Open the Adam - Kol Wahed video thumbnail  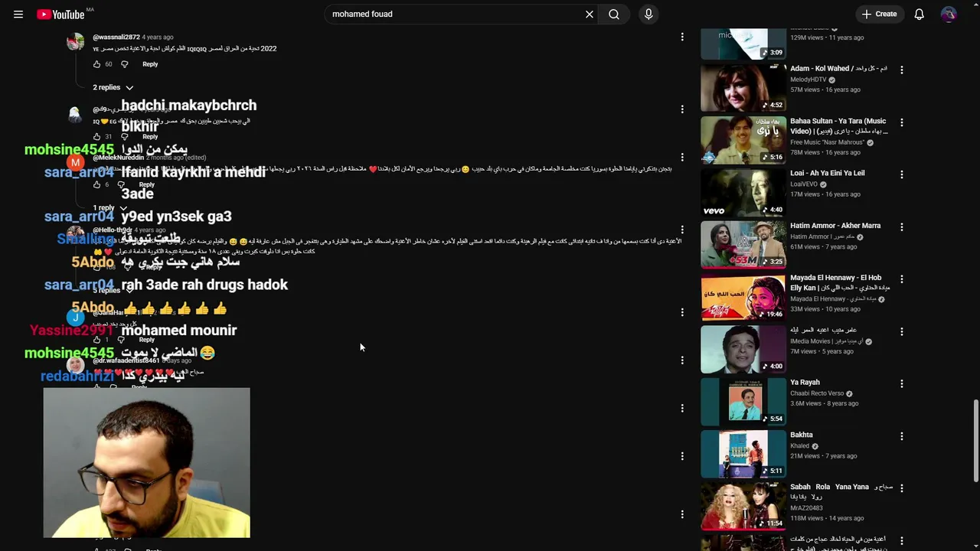[743, 87]
